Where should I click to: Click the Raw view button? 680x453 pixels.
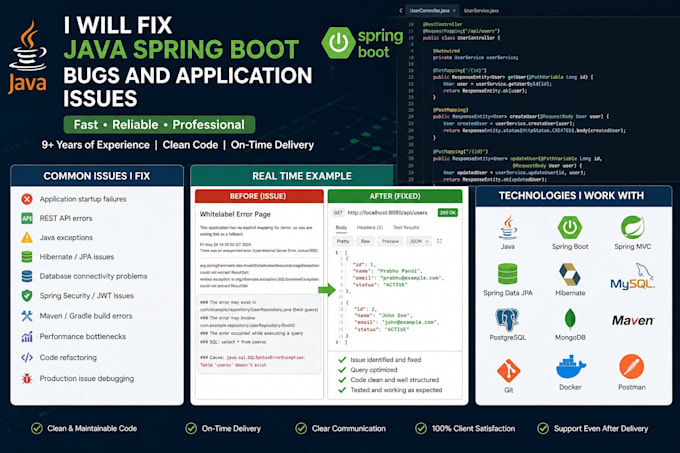click(366, 241)
